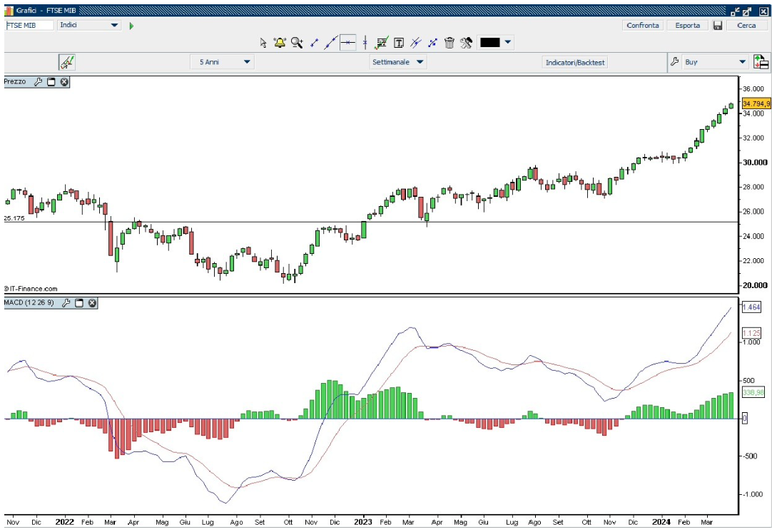The height and width of the screenshot is (532, 772).
Task: Select the Fibonacci retracement levels tool
Action: 382,43
